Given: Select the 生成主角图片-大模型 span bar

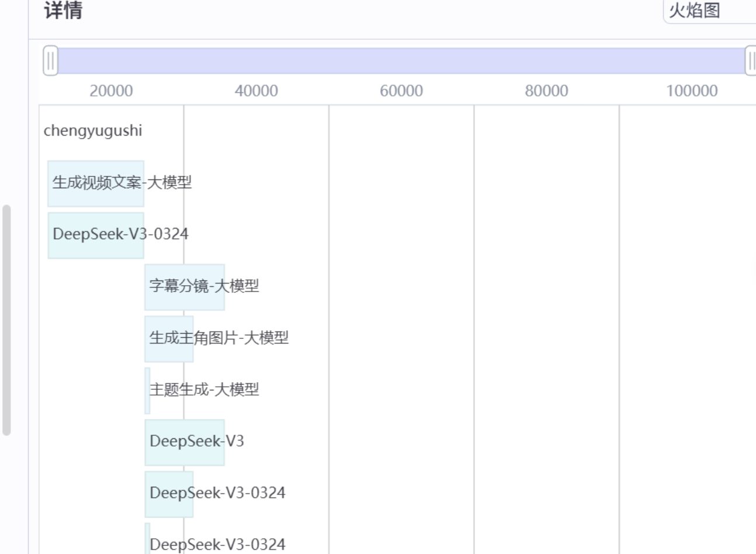Looking at the screenshot, I should coord(169,338).
